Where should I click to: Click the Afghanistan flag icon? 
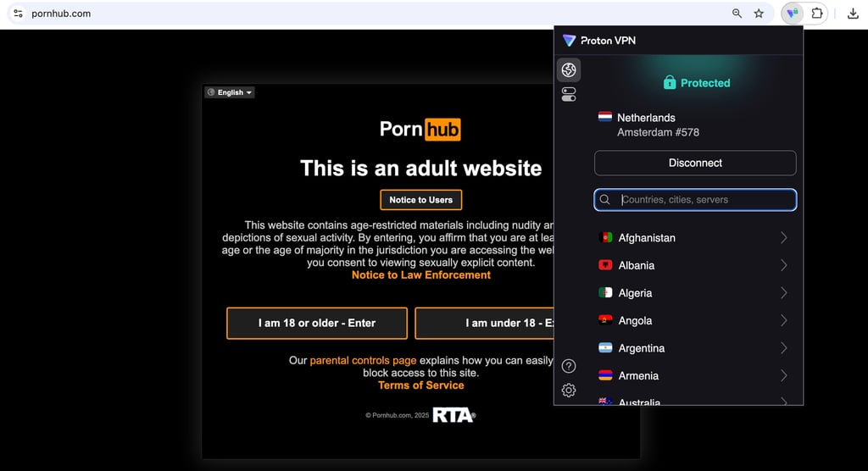pyautogui.click(x=605, y=237)
